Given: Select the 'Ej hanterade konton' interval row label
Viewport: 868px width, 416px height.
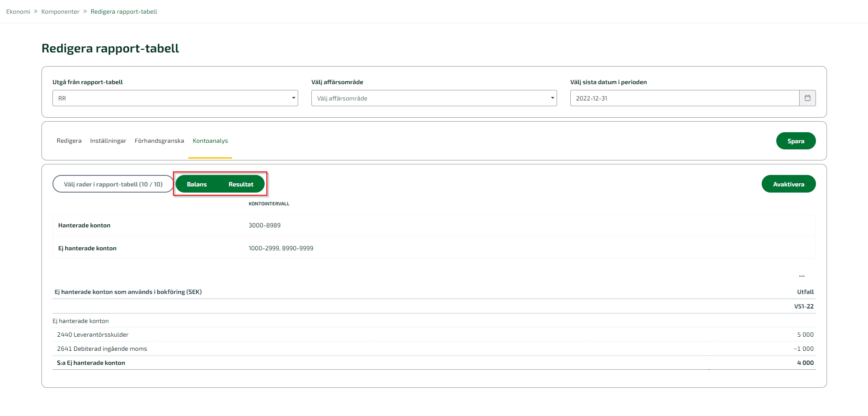Looking at the screenshot, I should point(87,248).
